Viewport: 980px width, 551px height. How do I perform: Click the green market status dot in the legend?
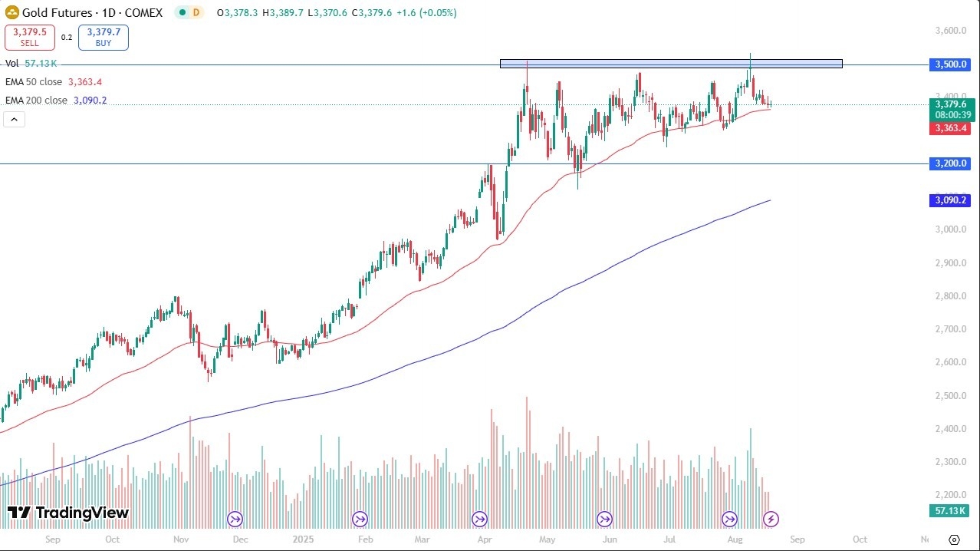pyautogui.click(x=182, y=12)
